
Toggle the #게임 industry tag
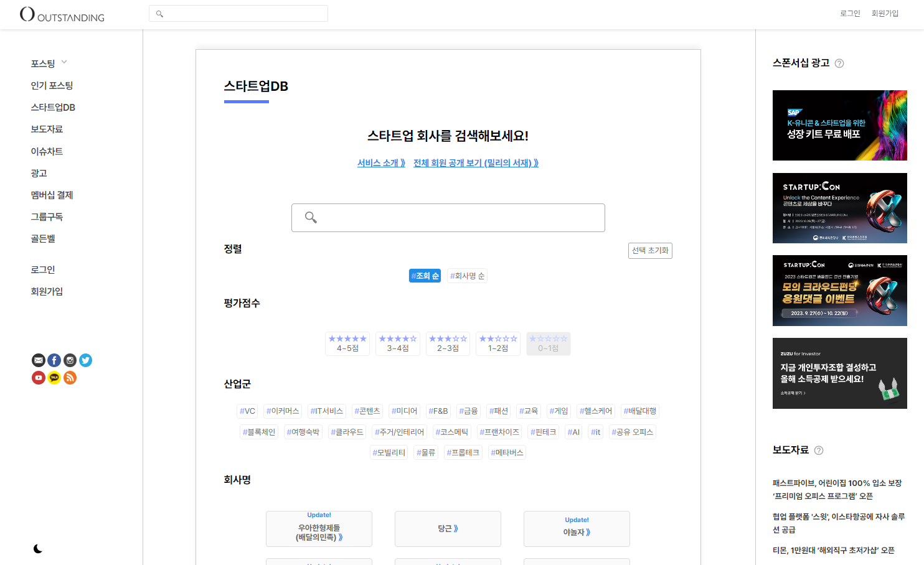click(559, 411)
